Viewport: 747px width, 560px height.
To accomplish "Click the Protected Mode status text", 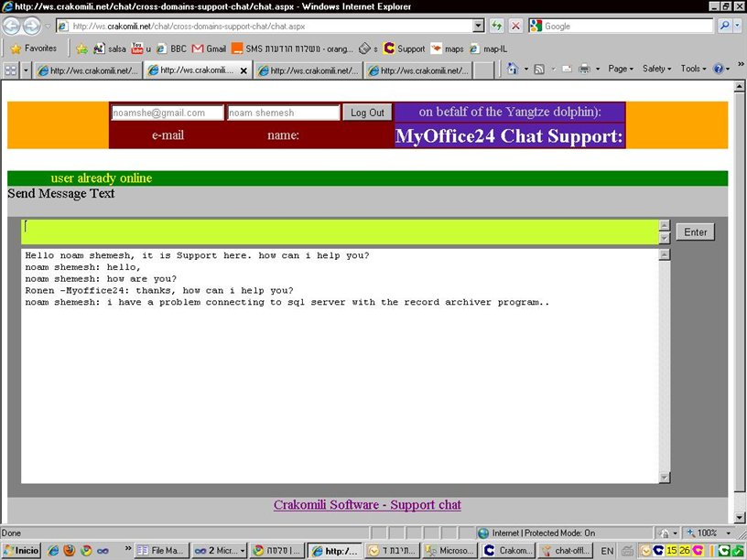I will [x=544, y=533].
